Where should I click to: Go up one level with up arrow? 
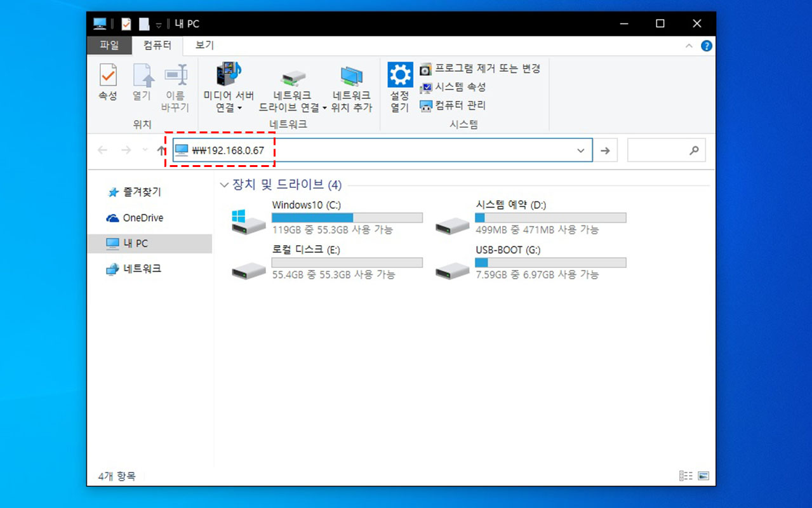(161, 150)
